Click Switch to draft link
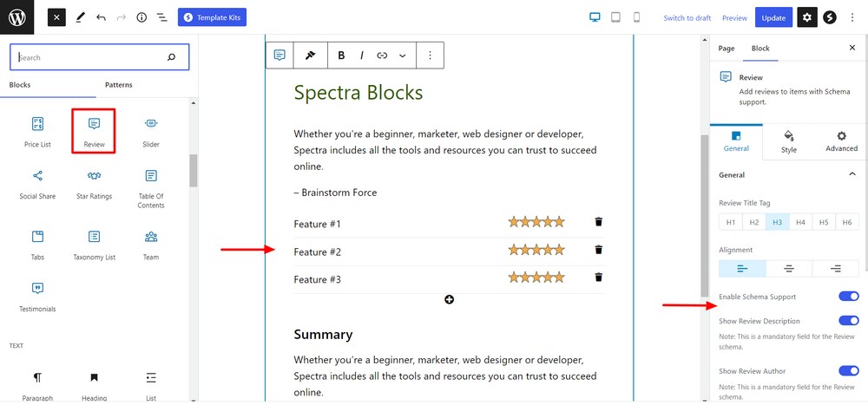Viewport: 868px width, 405px height. point(687,18)
